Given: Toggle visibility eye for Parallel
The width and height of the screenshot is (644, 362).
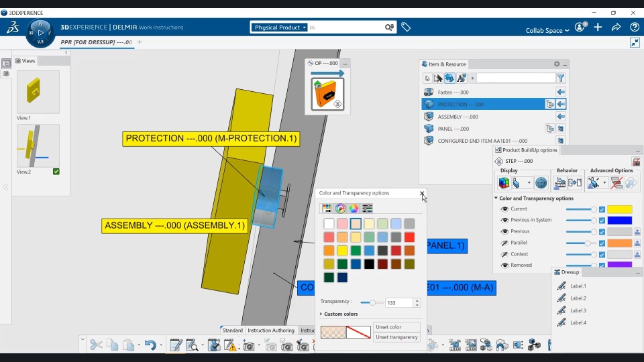Looking at the screenshot, I should tap(504, 243).
